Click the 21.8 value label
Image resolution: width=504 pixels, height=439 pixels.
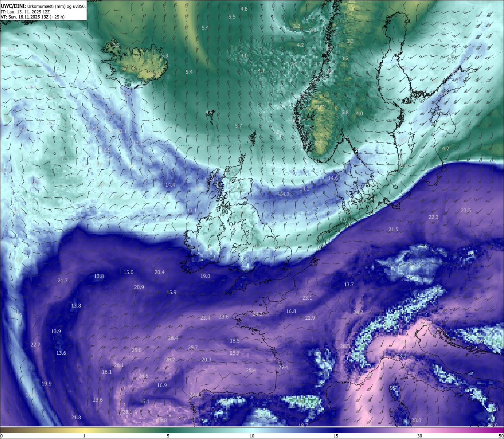pyautogui.click(x=76, y=418)
